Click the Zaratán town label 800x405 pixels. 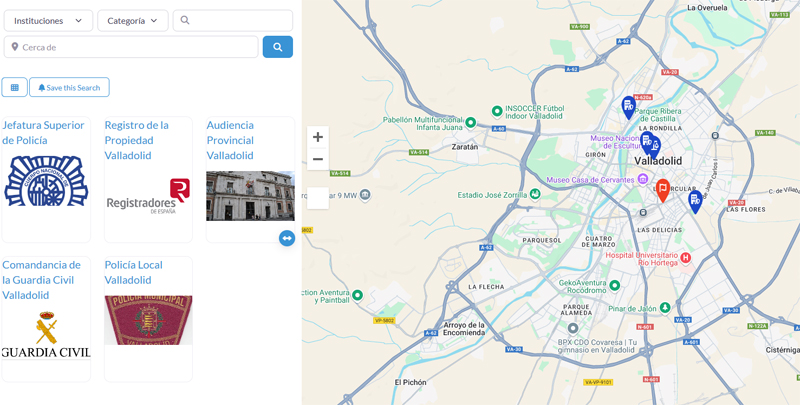coord(465,147)
